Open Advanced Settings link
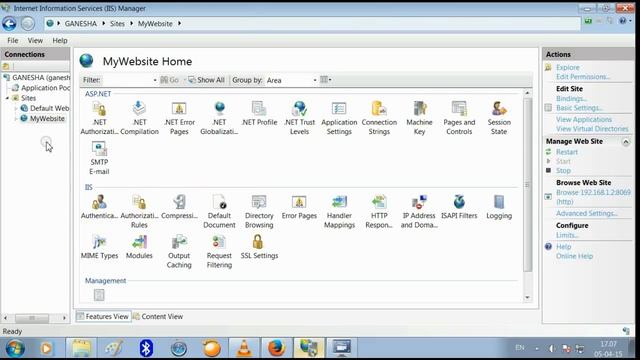The image size is (640, 360). pyautogui.click(x=587, y=213)
